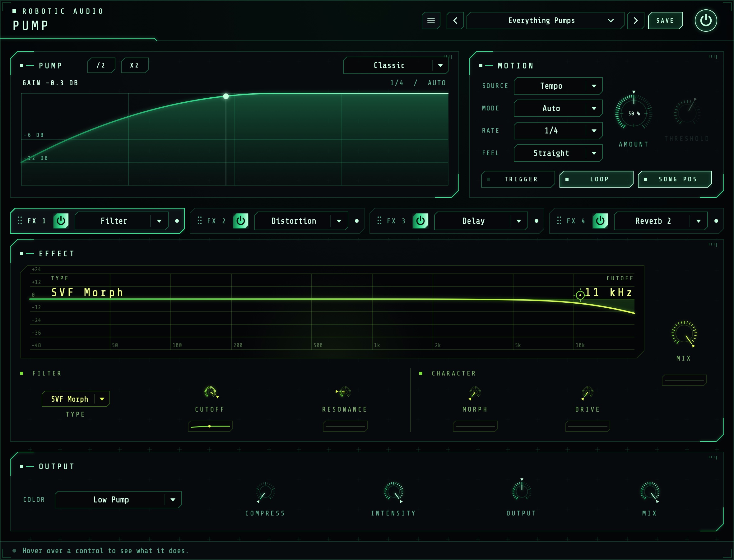Toggle the LOOP button
Viewport: 734px width, 560px height.
[x=596, y=179]
